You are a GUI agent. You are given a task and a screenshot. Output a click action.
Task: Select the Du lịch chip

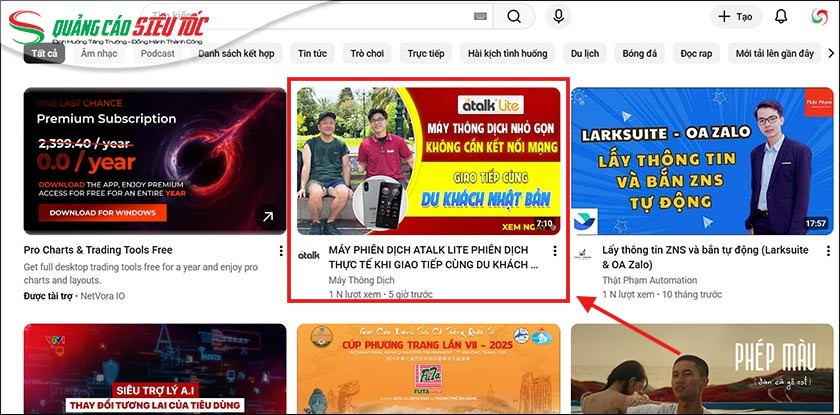click(x=584, y=54)
